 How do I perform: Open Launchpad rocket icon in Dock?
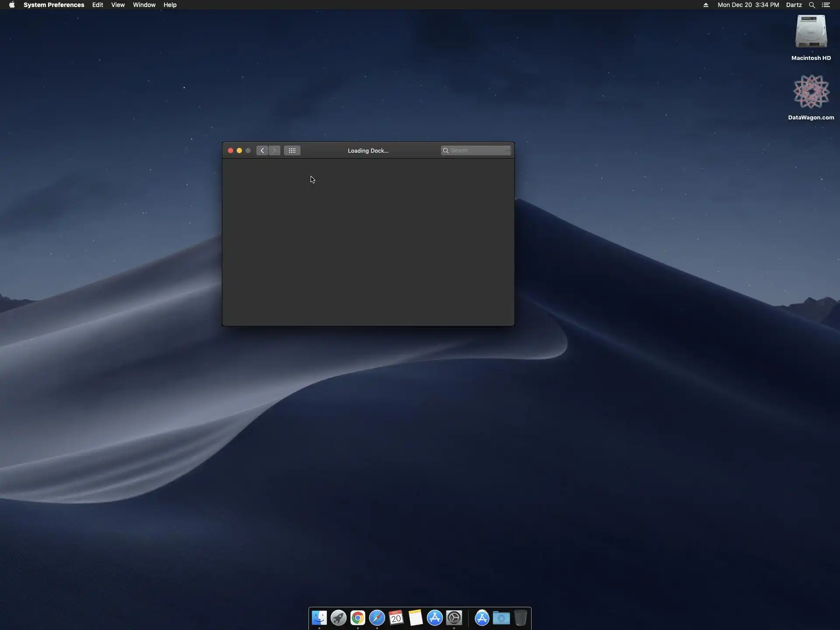[x=338, y=618]
